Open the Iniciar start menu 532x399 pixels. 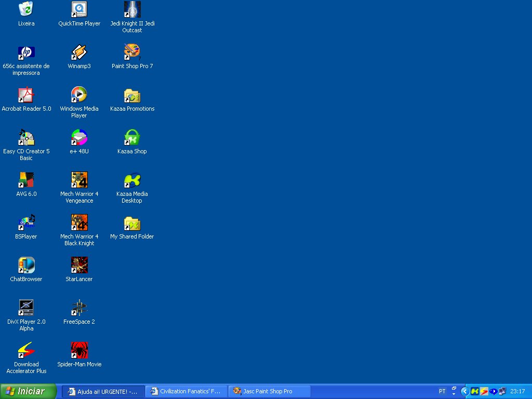pos(28,391)
